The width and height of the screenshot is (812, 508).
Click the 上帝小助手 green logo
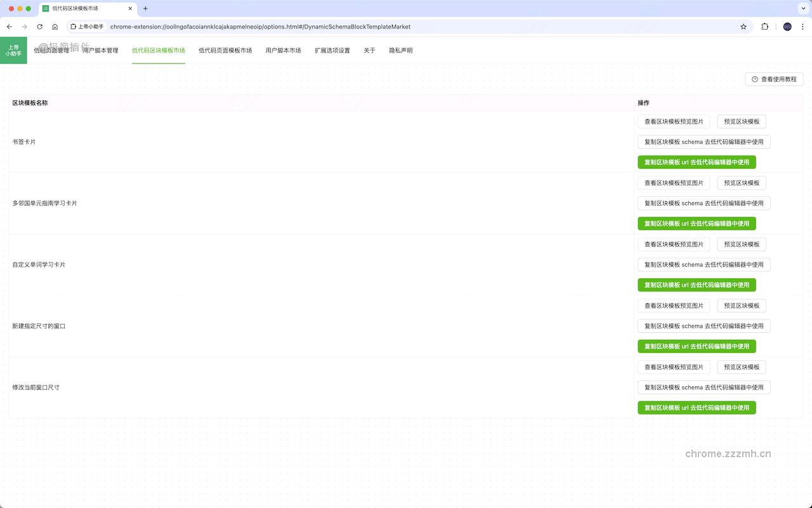13,50
